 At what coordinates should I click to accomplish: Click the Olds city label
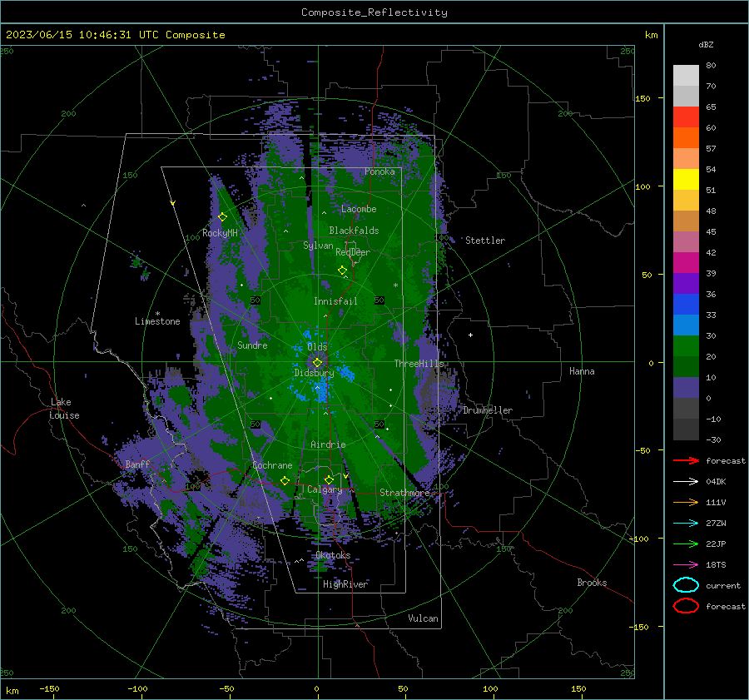(317, 346)
